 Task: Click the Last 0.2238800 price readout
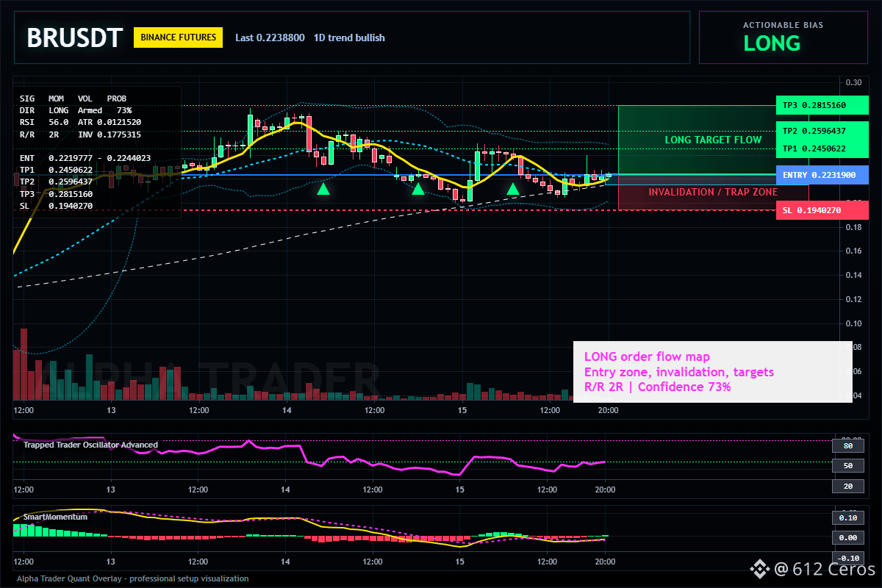pyautogui.click(x=270, y=37)
